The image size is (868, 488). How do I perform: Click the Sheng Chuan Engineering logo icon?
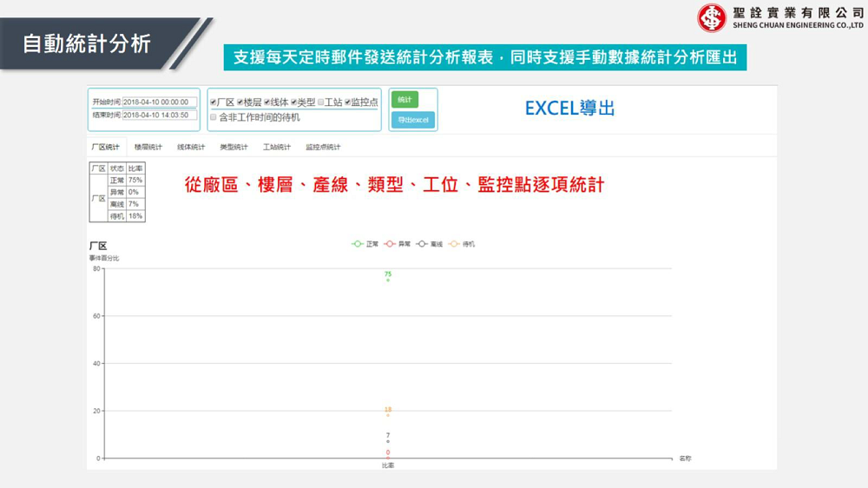(712, 18)
